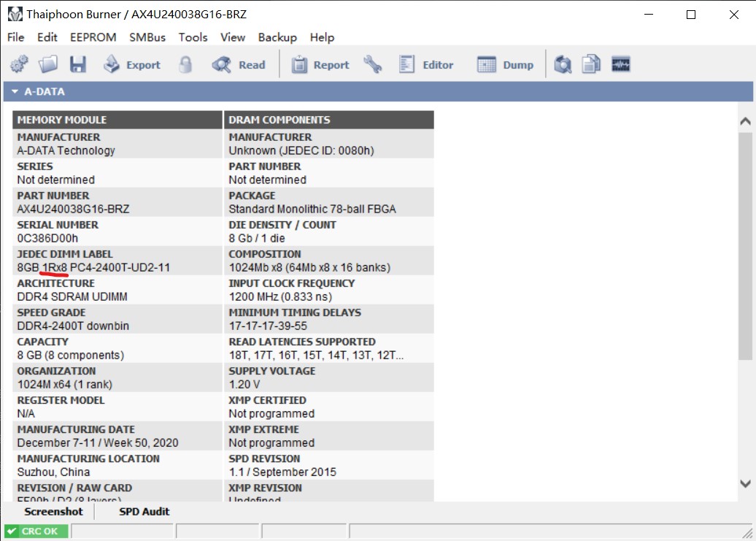Screen dimensions: 756x541
Task: Click the wrench tools icon
Action: pos(373,64)
